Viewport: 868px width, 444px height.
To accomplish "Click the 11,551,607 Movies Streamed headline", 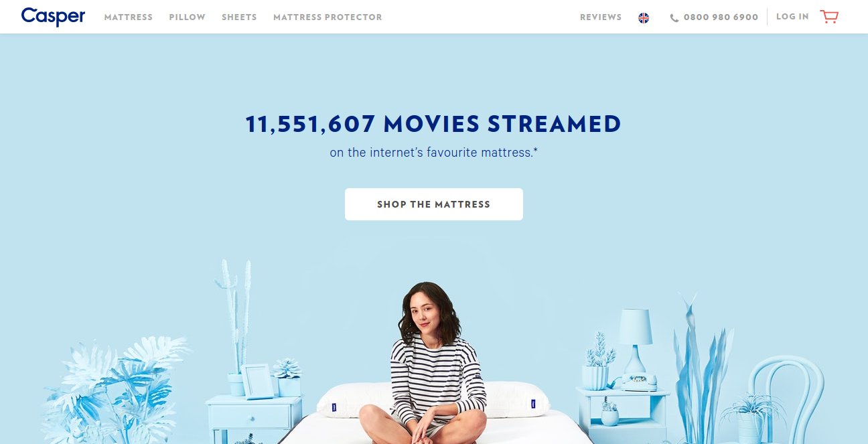I will (x=433, y=124).
